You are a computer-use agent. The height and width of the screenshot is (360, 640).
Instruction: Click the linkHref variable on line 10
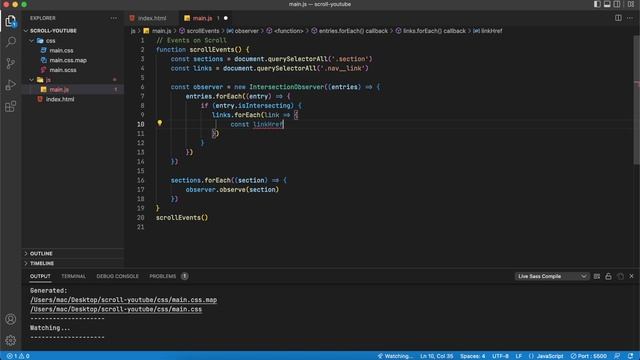tap(268, 124)
